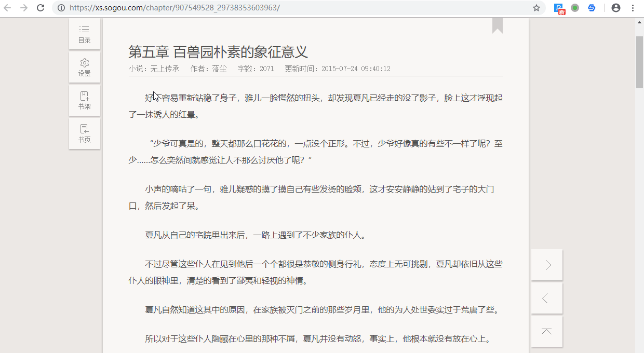
Task: Open the 书页 book page button
Action: 84,134
